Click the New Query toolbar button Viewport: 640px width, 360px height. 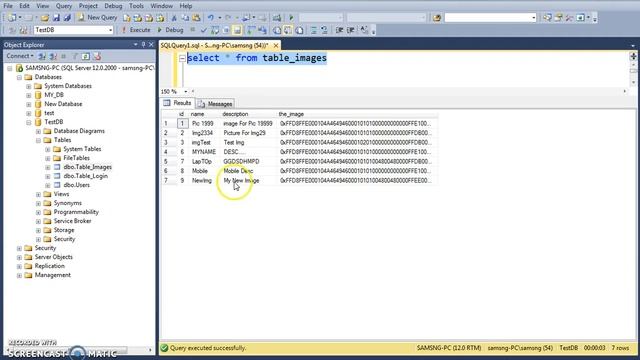point(97,18)
